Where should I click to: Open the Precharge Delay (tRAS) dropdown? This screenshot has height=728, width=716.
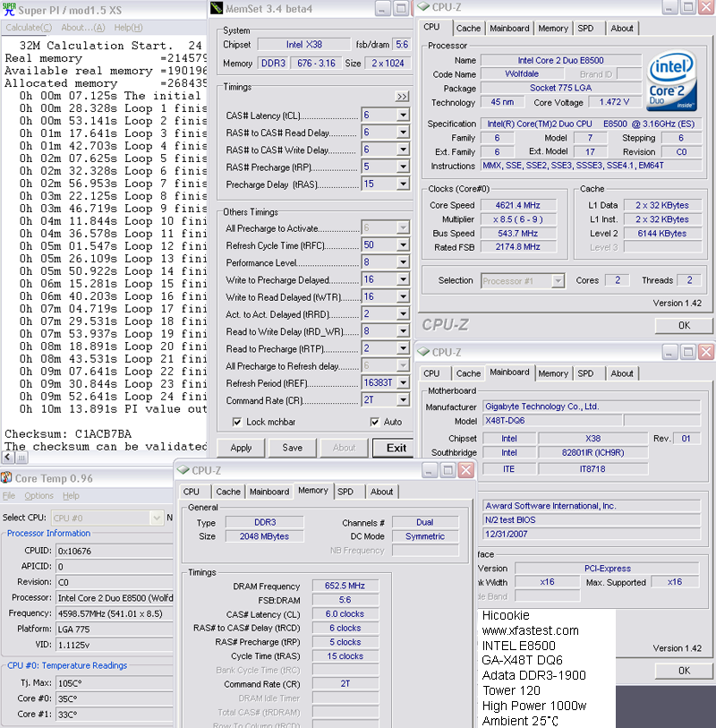click(x=403, y=184)
